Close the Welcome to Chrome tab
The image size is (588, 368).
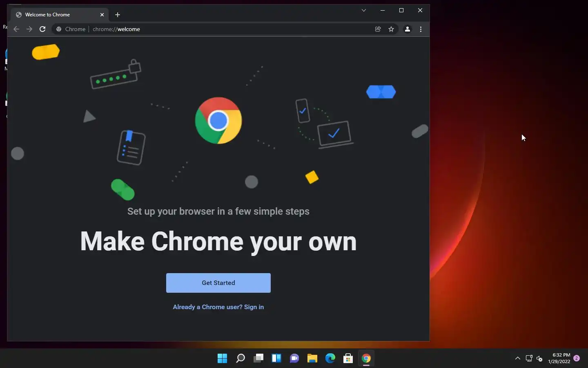coord(102,15)
